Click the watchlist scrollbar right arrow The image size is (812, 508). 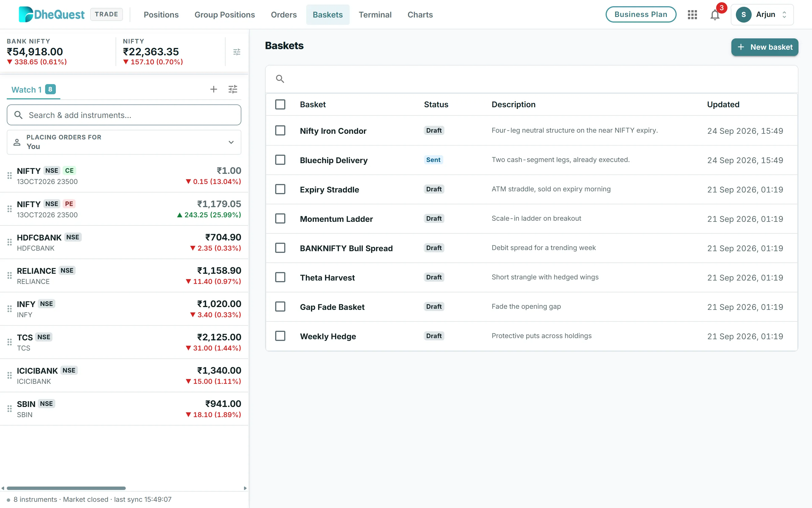click(245, 488)
